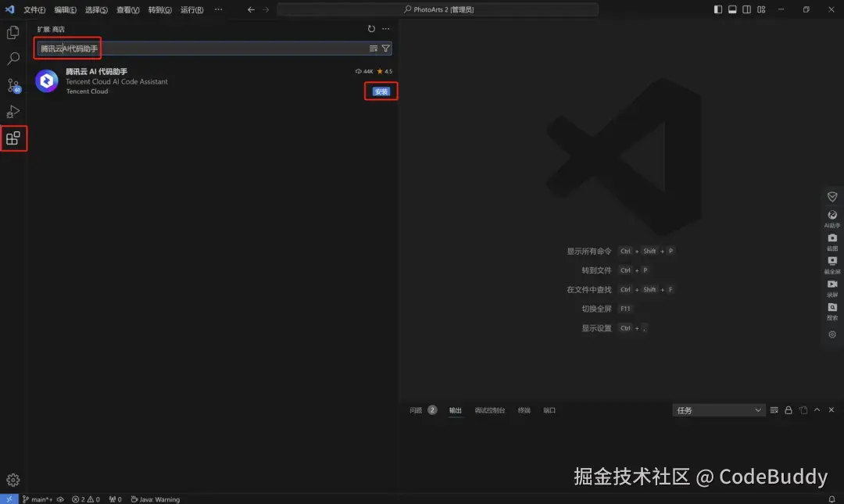Install Tencent Cloud AI Code Assistant
The image size is (844, 504).
tap(381, 91)
